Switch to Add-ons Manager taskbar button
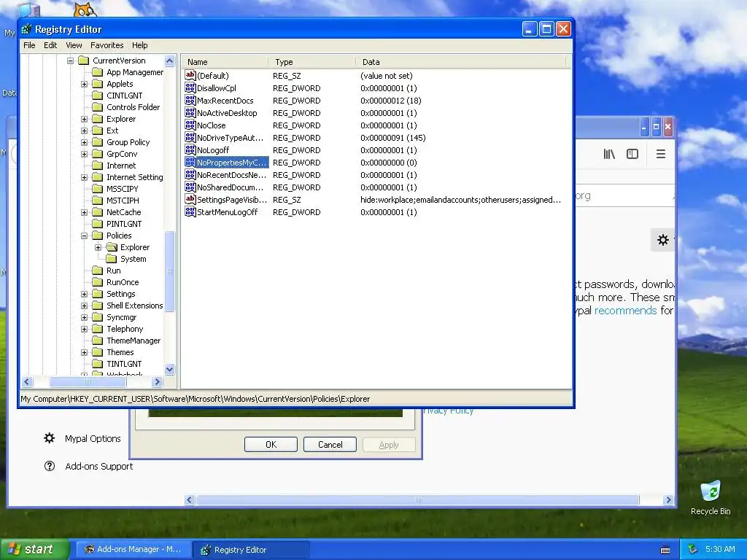 133,550
